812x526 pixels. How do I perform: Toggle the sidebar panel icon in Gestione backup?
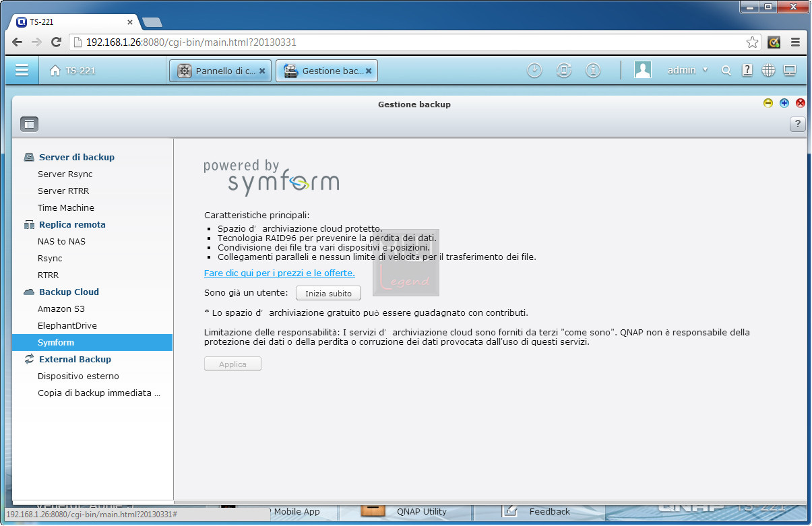(x=29, y=124)
